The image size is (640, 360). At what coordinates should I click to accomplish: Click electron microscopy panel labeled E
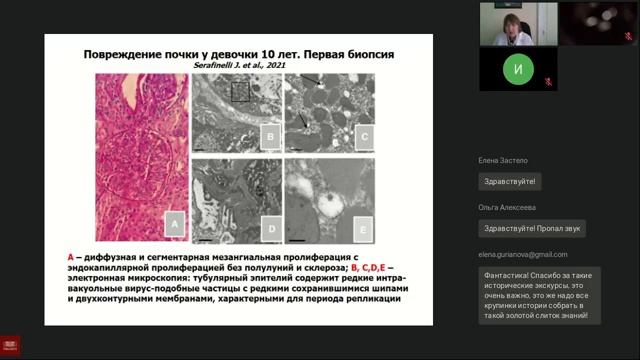pos(330,201)
